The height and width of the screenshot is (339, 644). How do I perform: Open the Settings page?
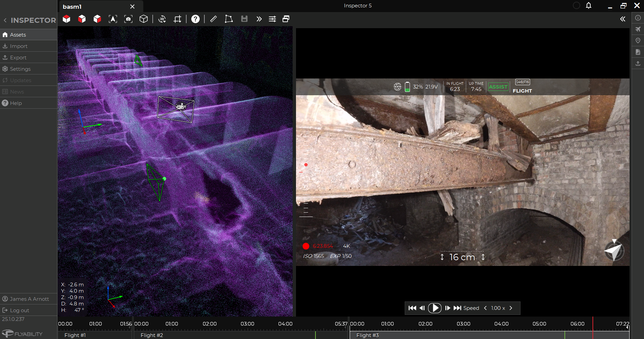[x=20, y=69]
